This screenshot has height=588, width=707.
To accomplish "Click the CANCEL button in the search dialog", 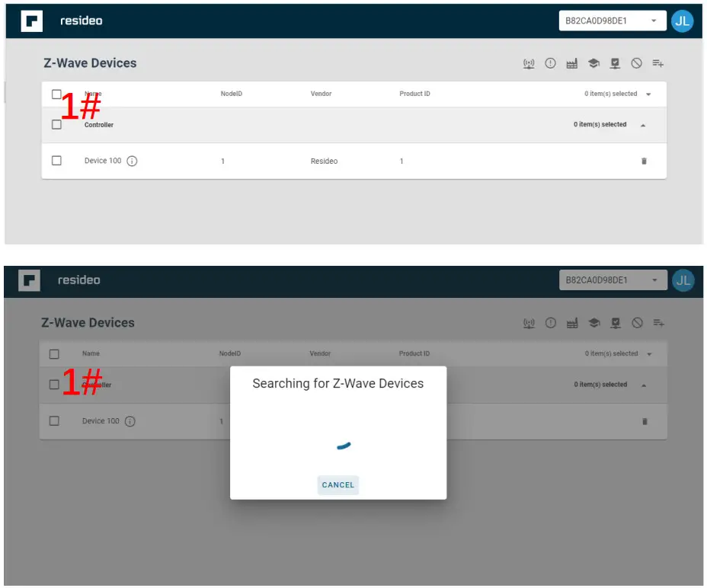I will point(338,485).
